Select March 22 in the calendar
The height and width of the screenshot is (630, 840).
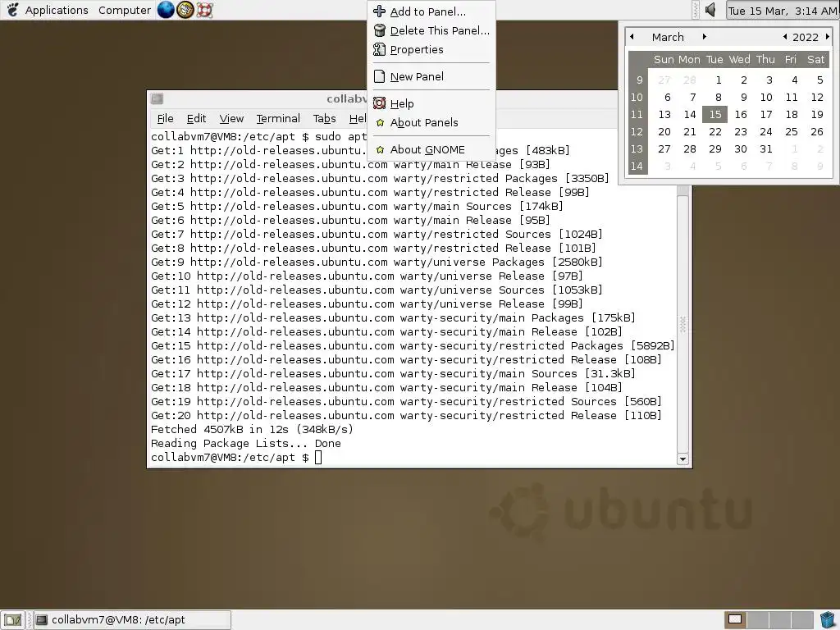(715, 132)
